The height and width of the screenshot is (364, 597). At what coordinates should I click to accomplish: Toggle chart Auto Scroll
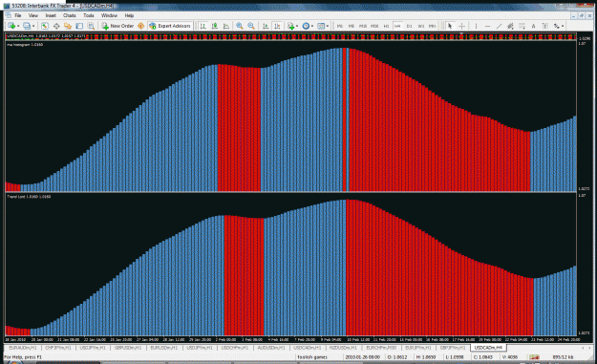(x=266, y=26)
